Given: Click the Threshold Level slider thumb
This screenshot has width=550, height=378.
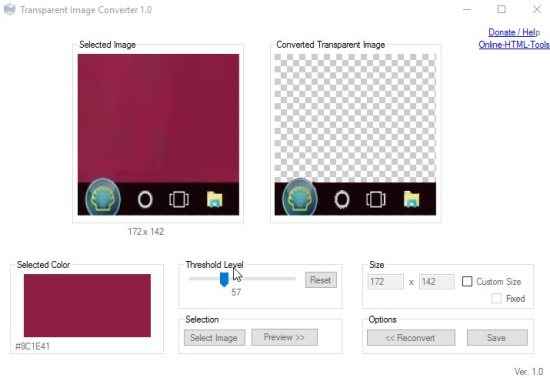Looking at the screenshot, I should coord(224,279).
